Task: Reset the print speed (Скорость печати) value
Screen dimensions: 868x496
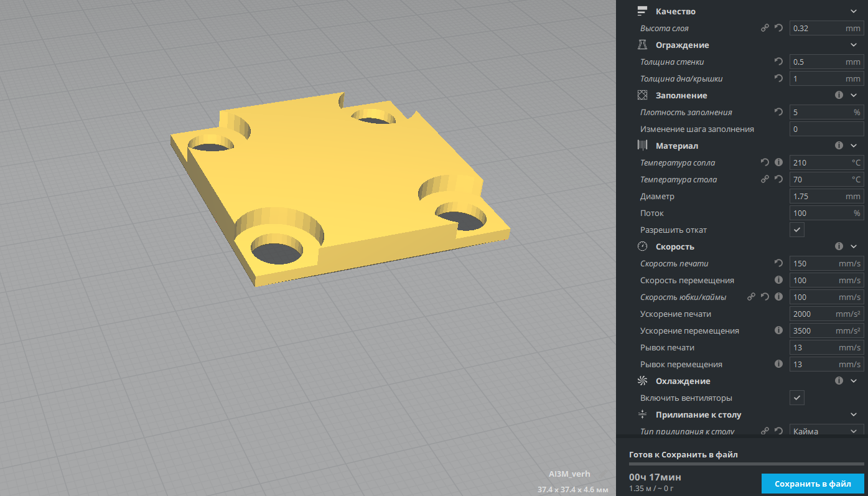Action: pyautogui.click(x=778, y=263)
